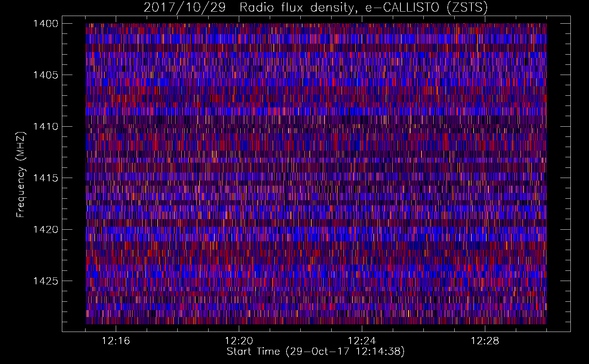The height and width of the screenshot is (364, 589).
Task: Click the 1415 frequency tick label
Action: (x=46, y=178)
